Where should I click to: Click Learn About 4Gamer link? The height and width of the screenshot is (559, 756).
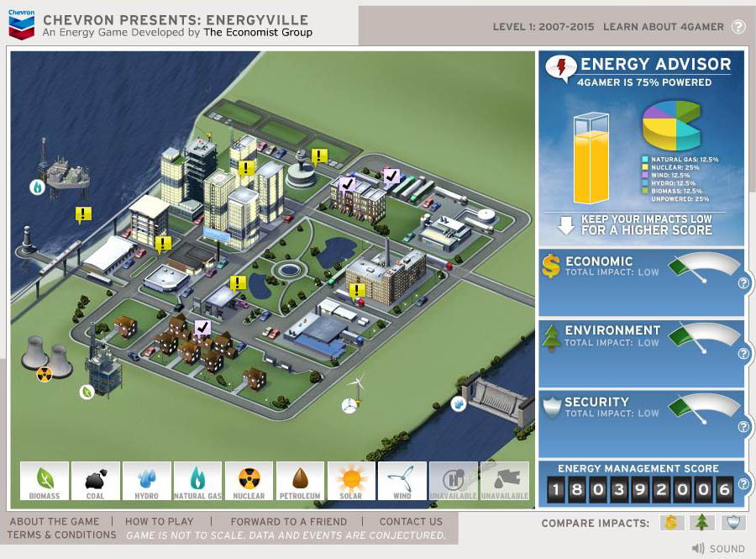[664, 27]
